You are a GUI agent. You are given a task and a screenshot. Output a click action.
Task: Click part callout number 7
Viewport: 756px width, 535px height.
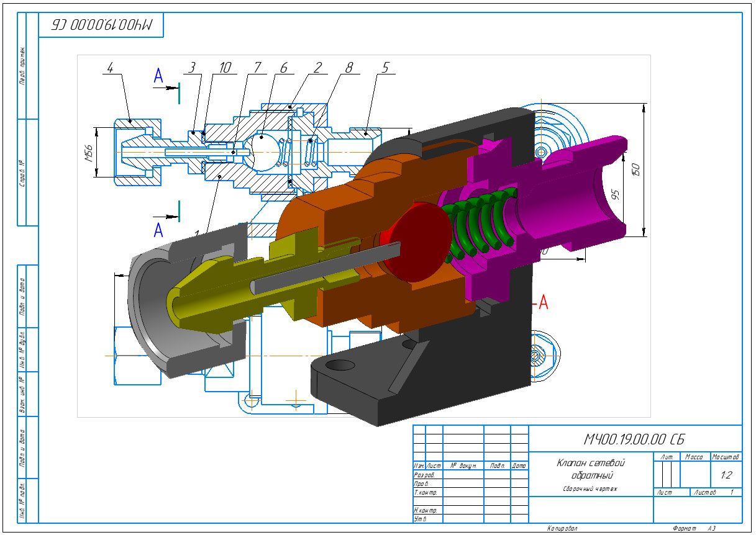[257, 68]
